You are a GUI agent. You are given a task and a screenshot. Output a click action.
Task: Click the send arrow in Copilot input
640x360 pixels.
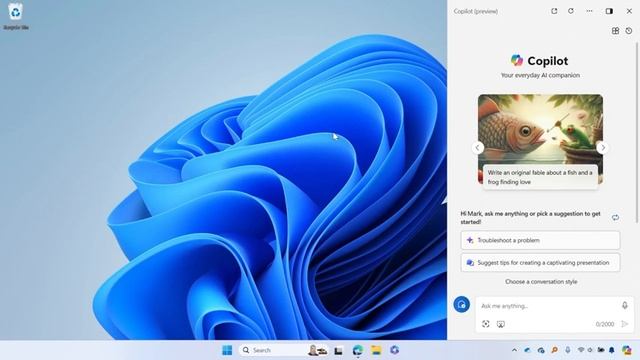coord(624,324)
